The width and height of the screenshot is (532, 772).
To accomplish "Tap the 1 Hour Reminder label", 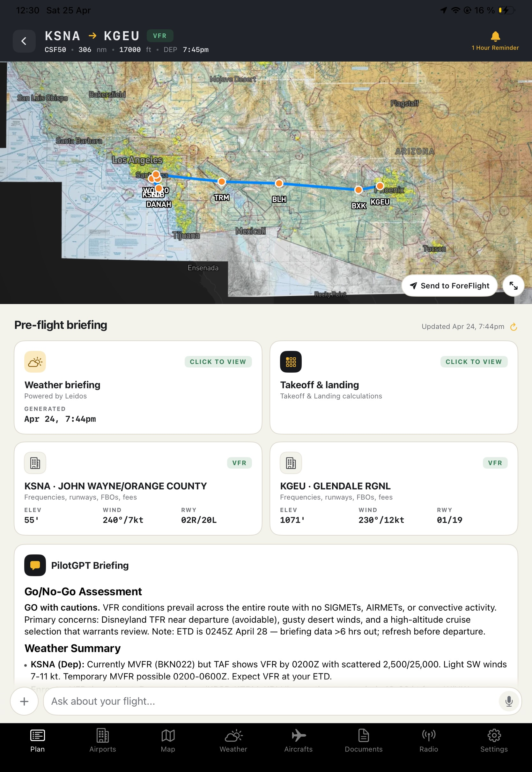I will [x=495, y=48].
